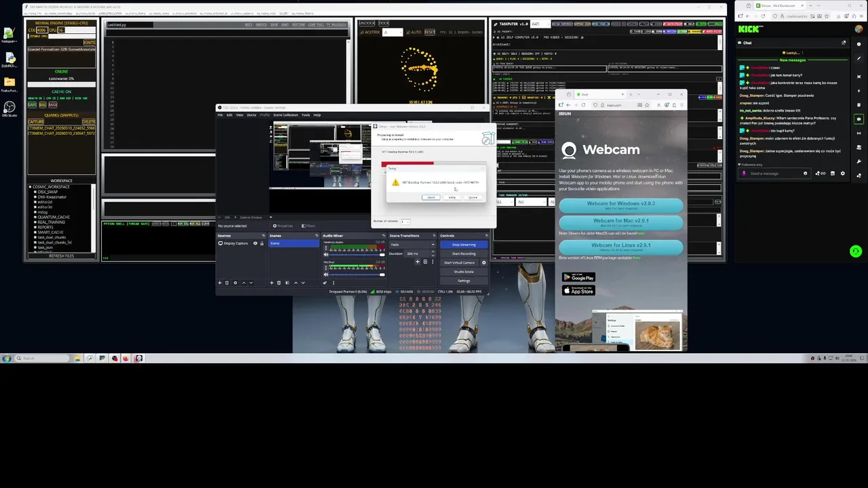Select DISK_SWAP in workspace tree
The height and width of the screenshot is (488, 868).
point(47,192)
